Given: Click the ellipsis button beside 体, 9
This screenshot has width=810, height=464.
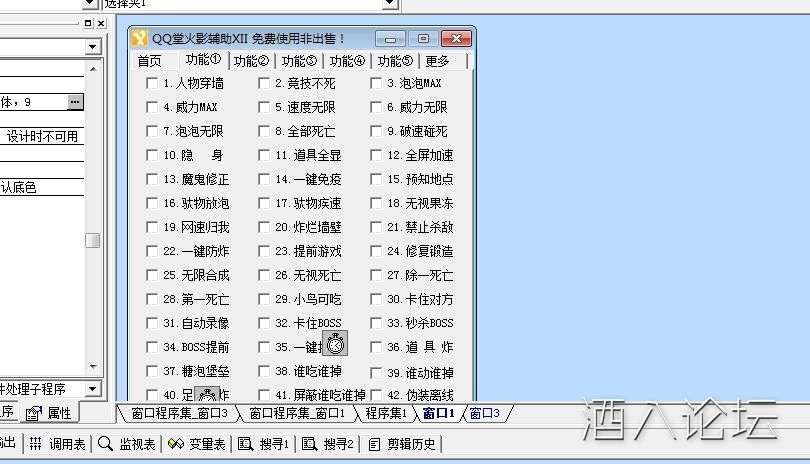Looking at the screenshot, I should (x=75, y=102).
